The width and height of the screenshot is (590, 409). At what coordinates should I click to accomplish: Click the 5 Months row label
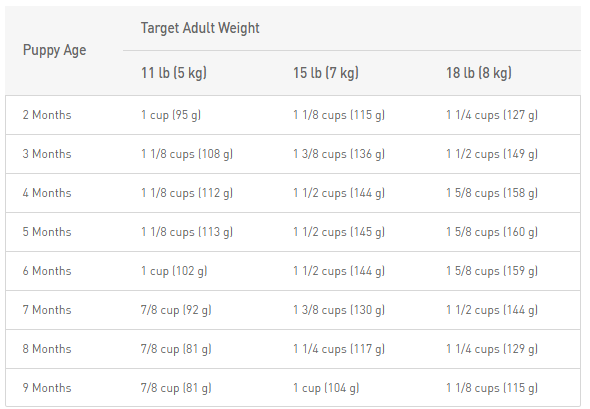click(x=47, y=232)
